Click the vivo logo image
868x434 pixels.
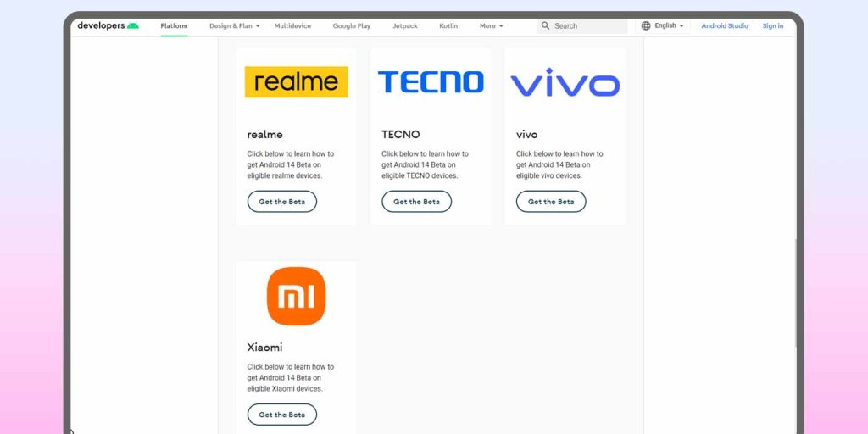pos(565,82)
